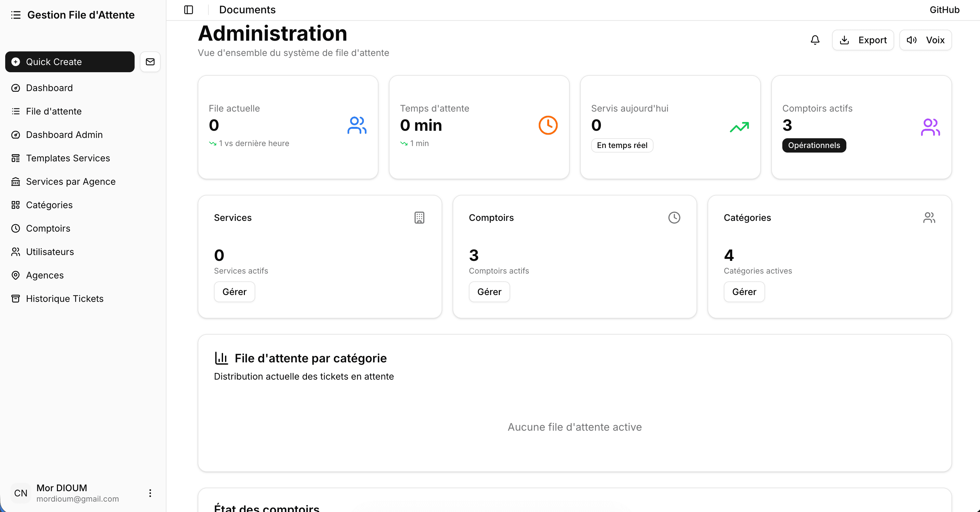Select the Dashboard compass icon in sidebar
The image size is (980, 512).
[16, 88]
